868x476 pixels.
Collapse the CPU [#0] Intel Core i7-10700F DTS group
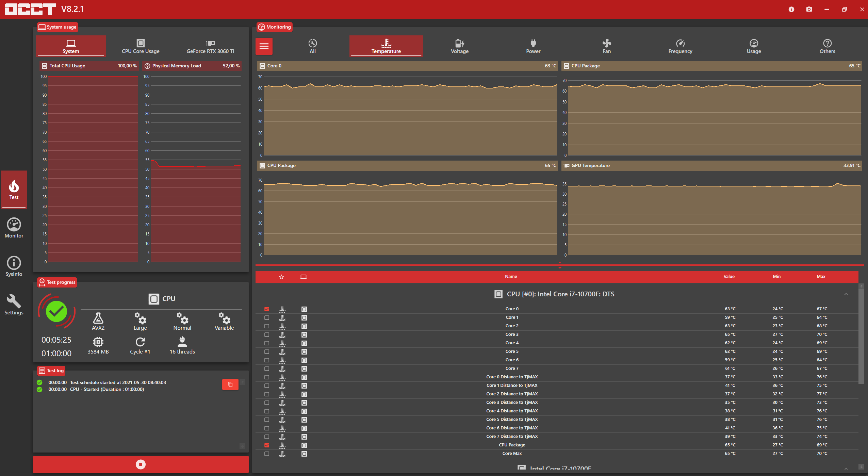[x=846, y=294]
